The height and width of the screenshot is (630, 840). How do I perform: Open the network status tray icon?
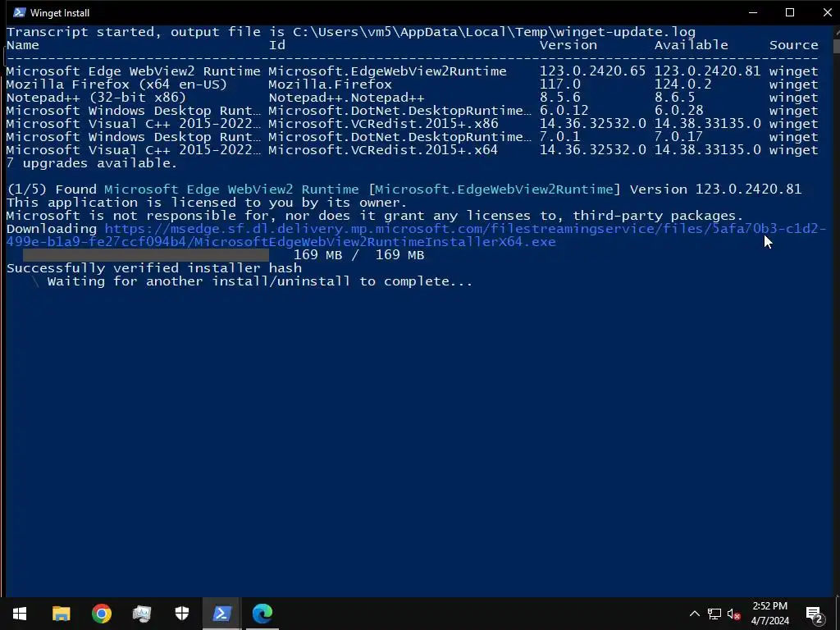tap(714, 614)
